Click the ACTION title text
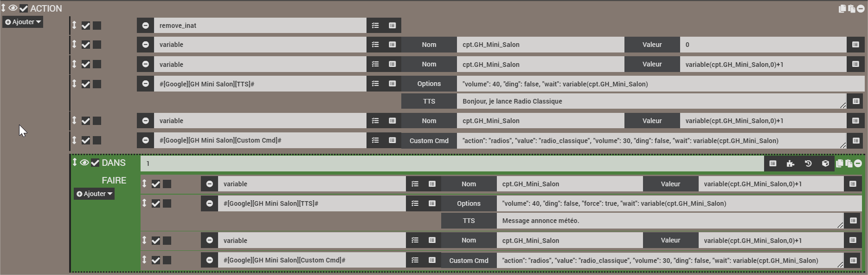This screenshot has height=275, width=868. point(46,8)
